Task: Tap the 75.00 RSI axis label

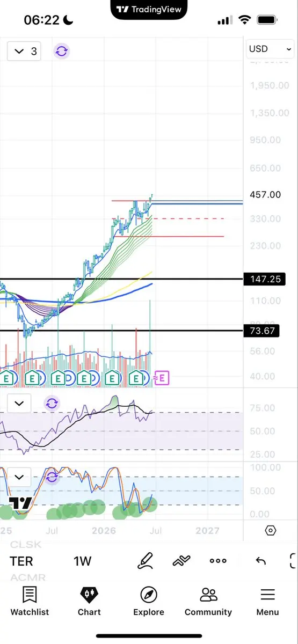Action: coord(263,408)
